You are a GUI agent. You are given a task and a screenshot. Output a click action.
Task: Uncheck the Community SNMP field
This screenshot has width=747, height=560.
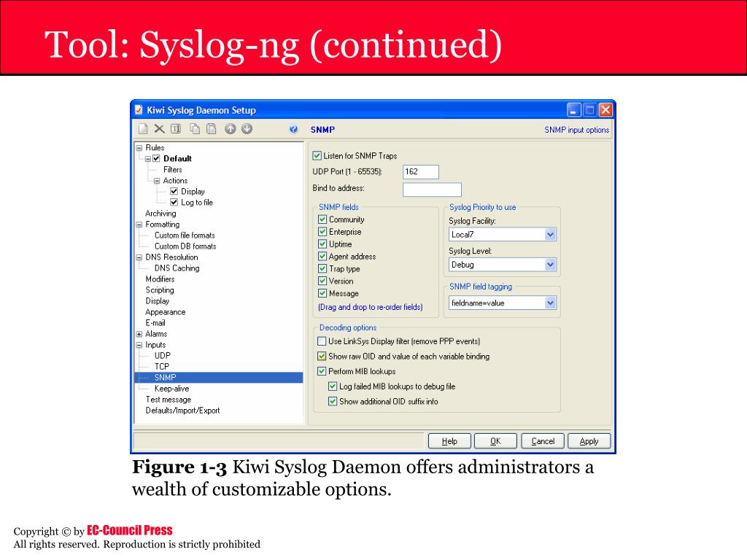point(322,219)
